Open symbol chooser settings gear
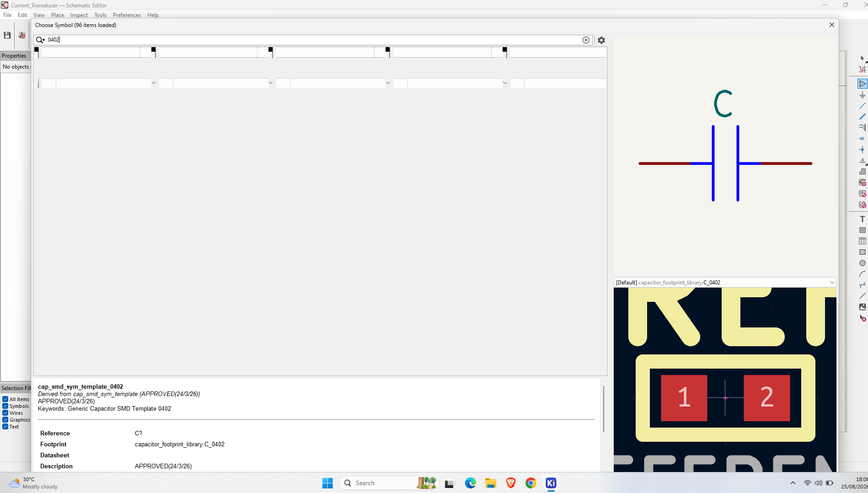 tap(601, 40)
